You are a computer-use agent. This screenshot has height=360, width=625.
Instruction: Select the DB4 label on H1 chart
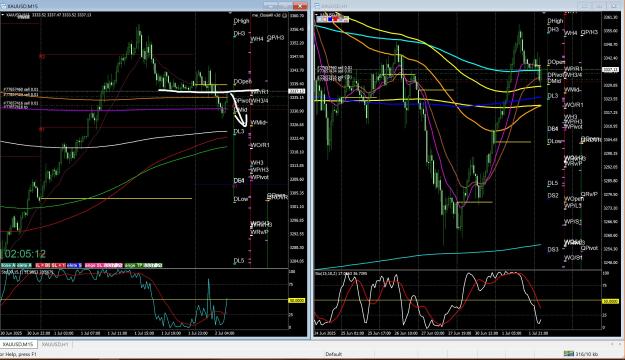click(x=553, y=129)
